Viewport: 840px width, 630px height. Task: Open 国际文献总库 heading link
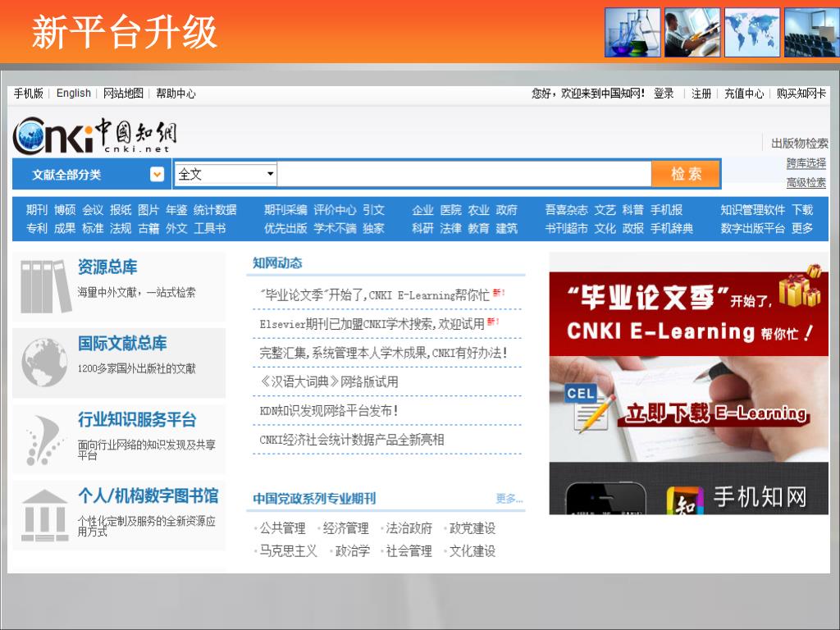pos(122,343)
